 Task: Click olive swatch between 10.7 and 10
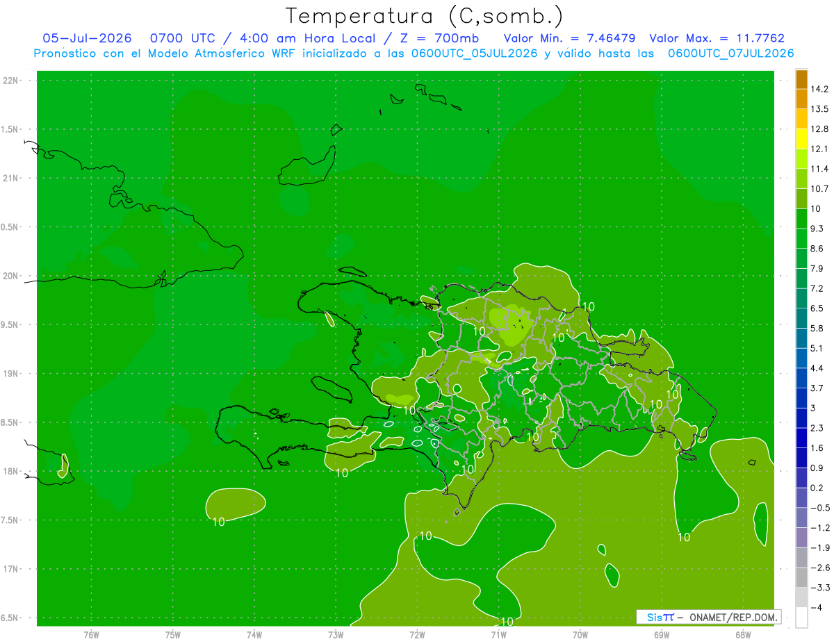[801, 199]
